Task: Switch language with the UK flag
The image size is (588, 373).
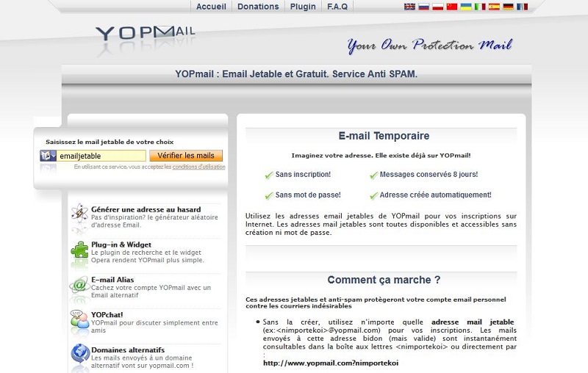Action: tap(409, 7)
